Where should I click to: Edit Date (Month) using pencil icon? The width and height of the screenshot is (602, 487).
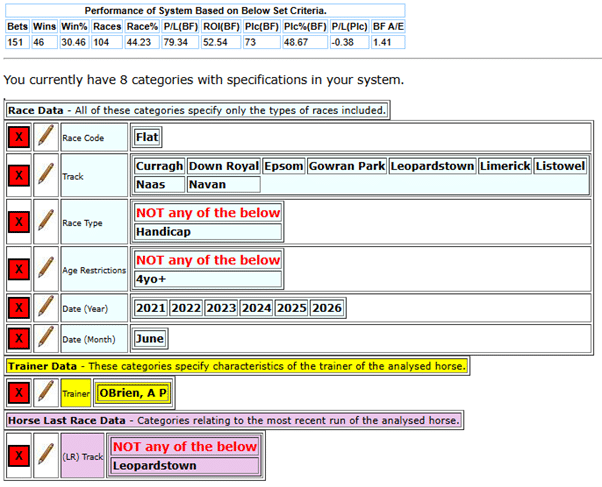click(46, 338)
